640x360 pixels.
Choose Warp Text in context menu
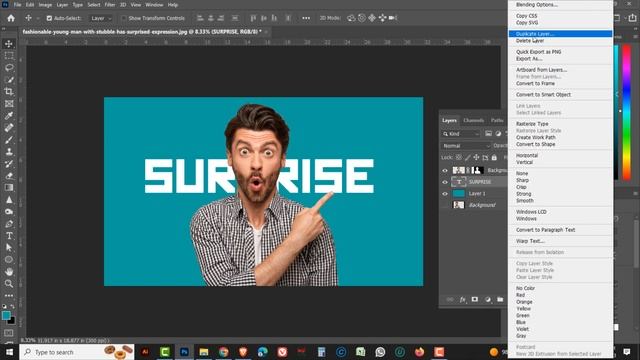tap(560, 241)
